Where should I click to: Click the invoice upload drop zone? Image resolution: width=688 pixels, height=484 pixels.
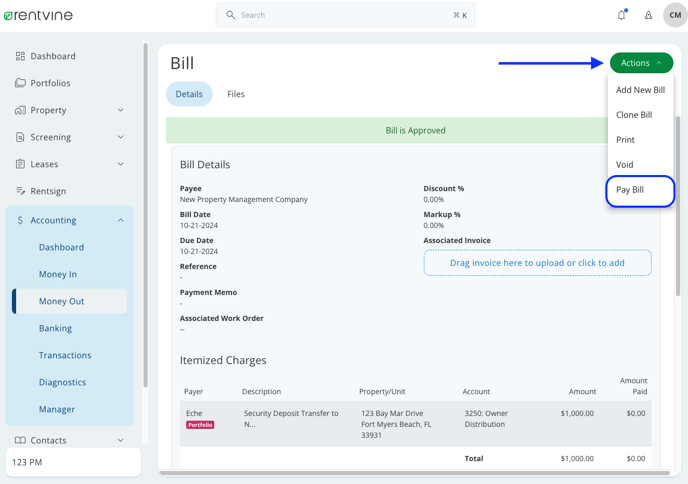[537, 263]
